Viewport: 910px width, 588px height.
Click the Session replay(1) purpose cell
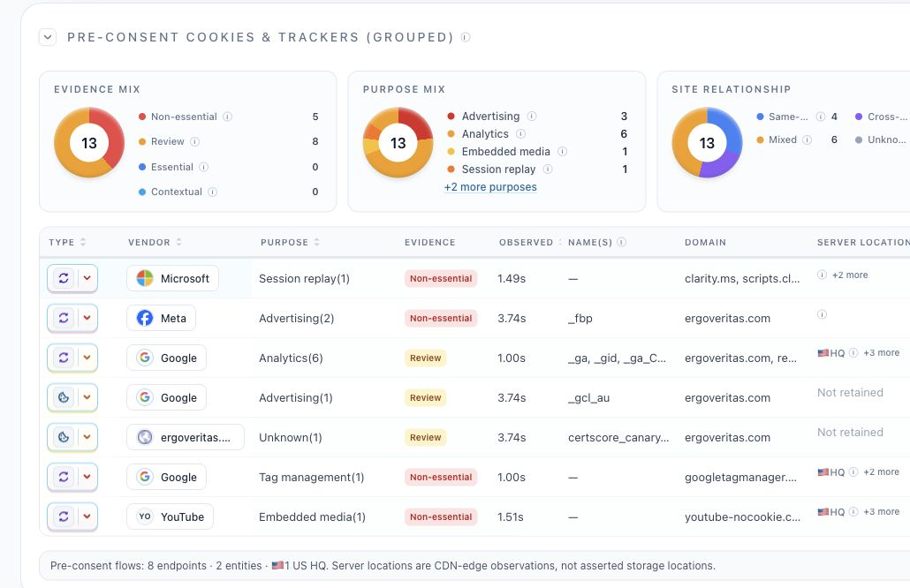pos(304,278)
